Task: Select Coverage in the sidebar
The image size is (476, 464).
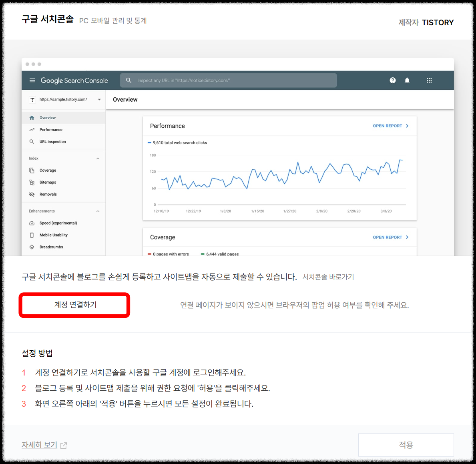Action: coord(63,171)
